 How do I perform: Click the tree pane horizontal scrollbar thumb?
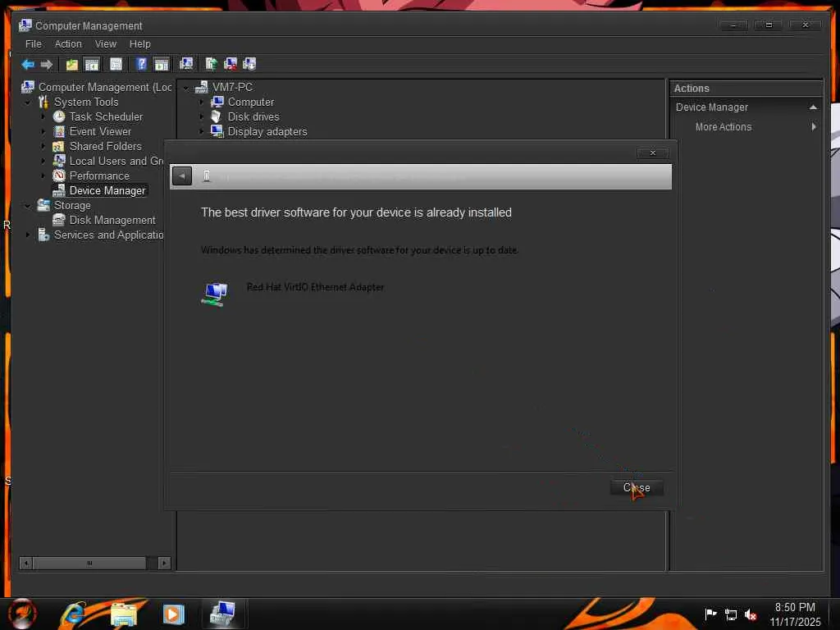pyautogui.click(x=89, y=563)
